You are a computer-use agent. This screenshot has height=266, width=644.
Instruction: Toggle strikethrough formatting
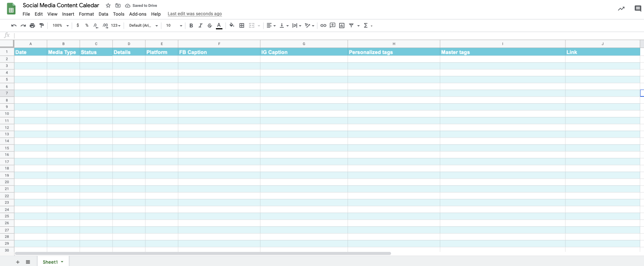click(x=209, y=26)
